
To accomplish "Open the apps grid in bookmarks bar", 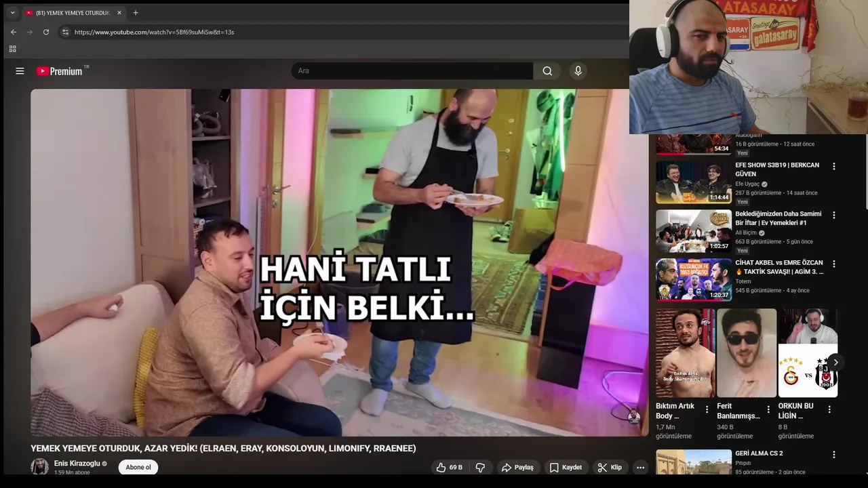I will [x=12, y=49].
